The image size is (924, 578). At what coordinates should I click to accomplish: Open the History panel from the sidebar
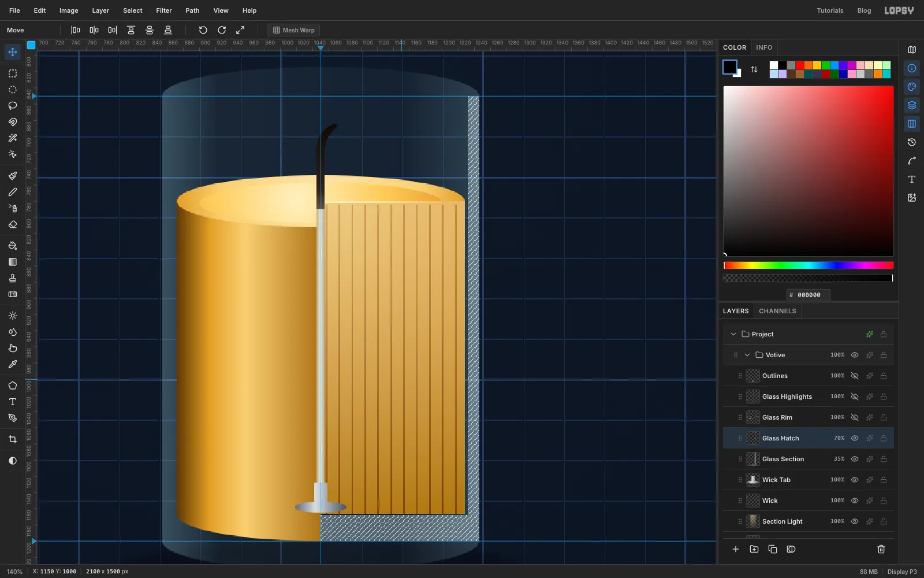pos(912,142)
